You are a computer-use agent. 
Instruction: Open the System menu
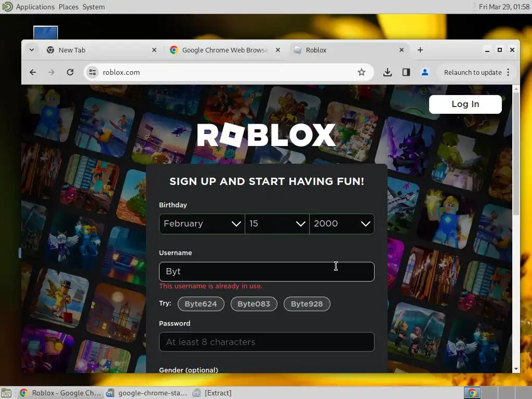tap(94, 7)
